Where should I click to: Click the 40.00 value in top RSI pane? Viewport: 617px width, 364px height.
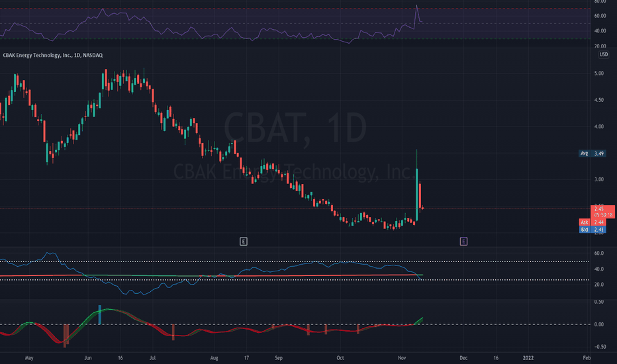coord(600,30)
